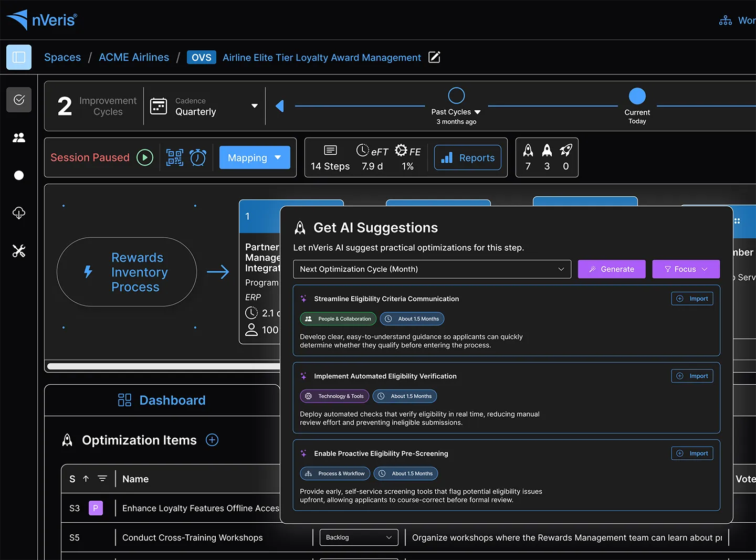Open the Mapping dropdown

click(x=255, y=157)
